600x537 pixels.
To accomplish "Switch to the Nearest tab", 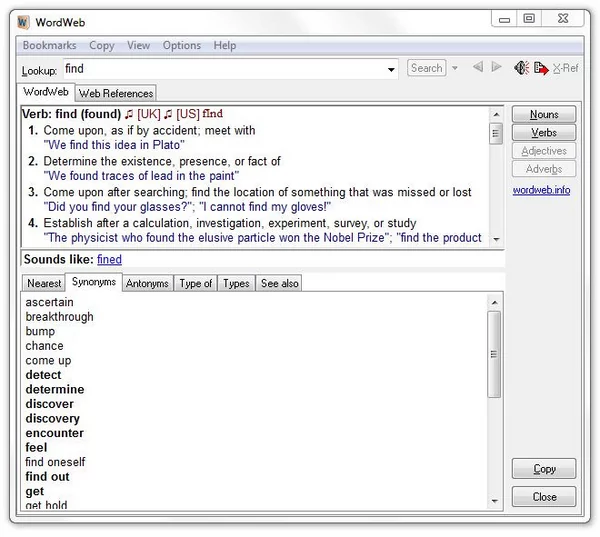I will tap(44, 283).
